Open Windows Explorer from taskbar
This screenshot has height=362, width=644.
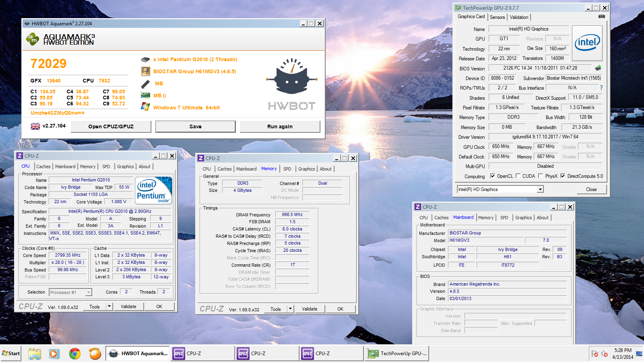tap(35, 354)
